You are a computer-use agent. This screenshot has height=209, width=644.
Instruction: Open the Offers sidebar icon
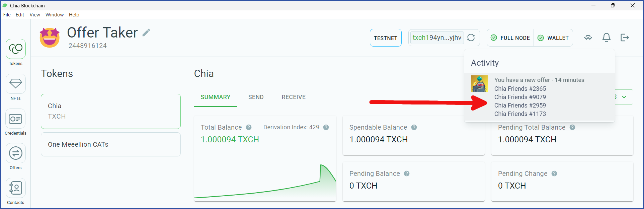pos(16,153)
